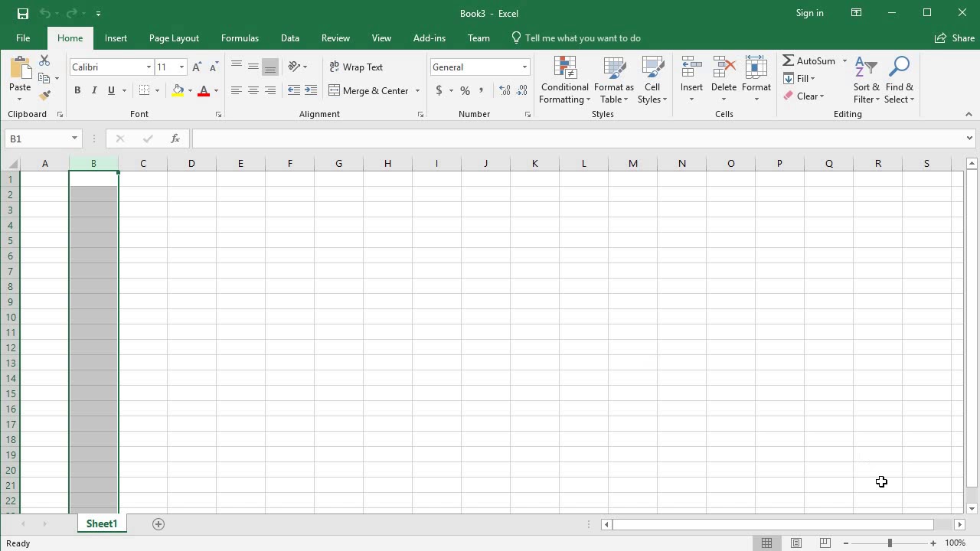Switch to Page Layout view in status bar

click(x=796, y=543)
